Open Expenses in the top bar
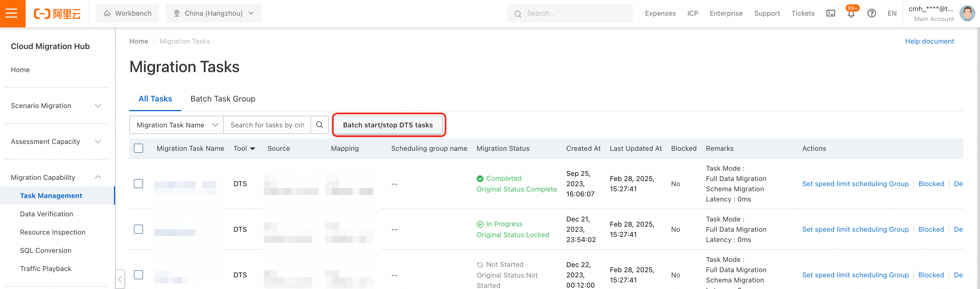The width and height of the screenshot is (980, 289). (x=660, y=13)
